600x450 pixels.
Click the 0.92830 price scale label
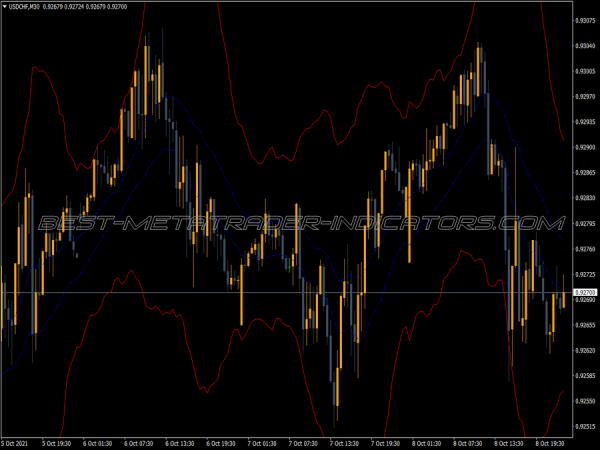585,198
